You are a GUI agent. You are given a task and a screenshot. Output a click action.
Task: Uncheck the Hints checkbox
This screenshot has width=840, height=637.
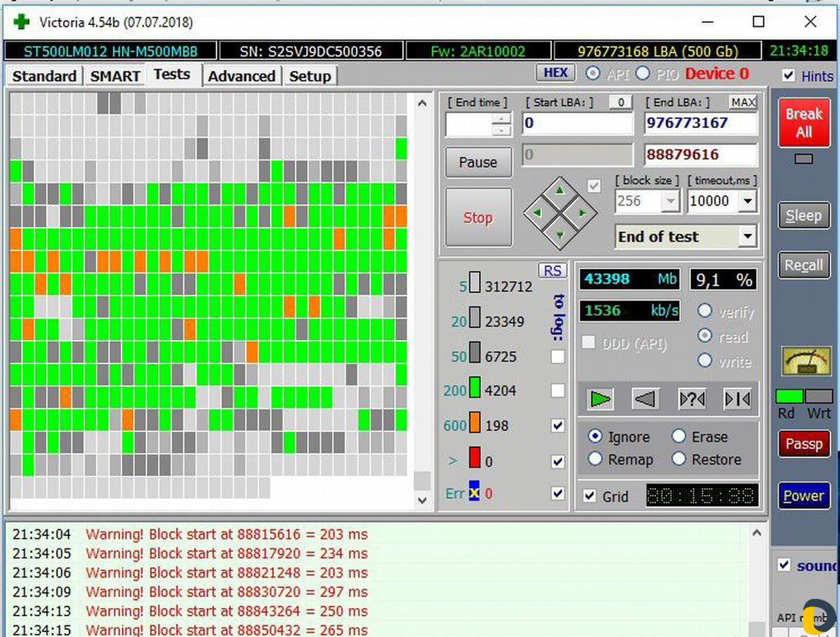coord(787,75)
